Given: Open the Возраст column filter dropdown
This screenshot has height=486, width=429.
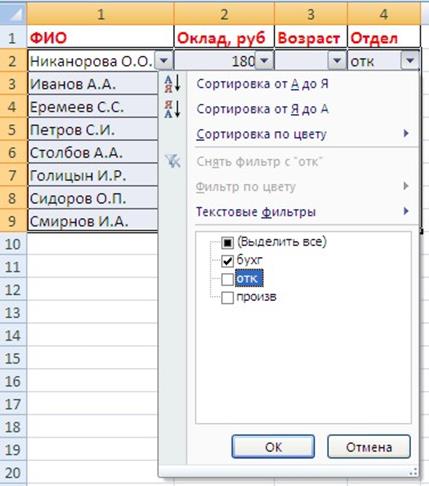Looking at the screenshot, I should pyautogui.click(x=337, y=61).
